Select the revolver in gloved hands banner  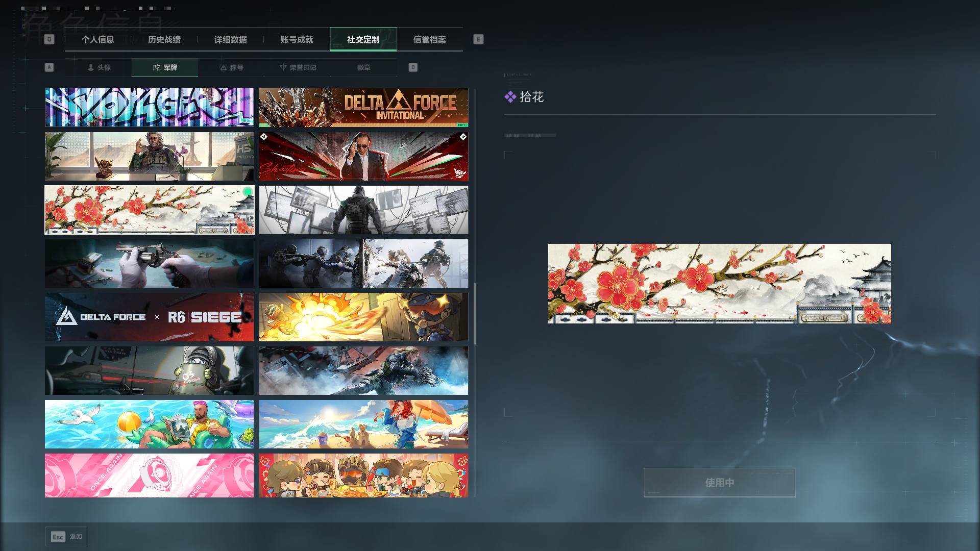point(149,263)
